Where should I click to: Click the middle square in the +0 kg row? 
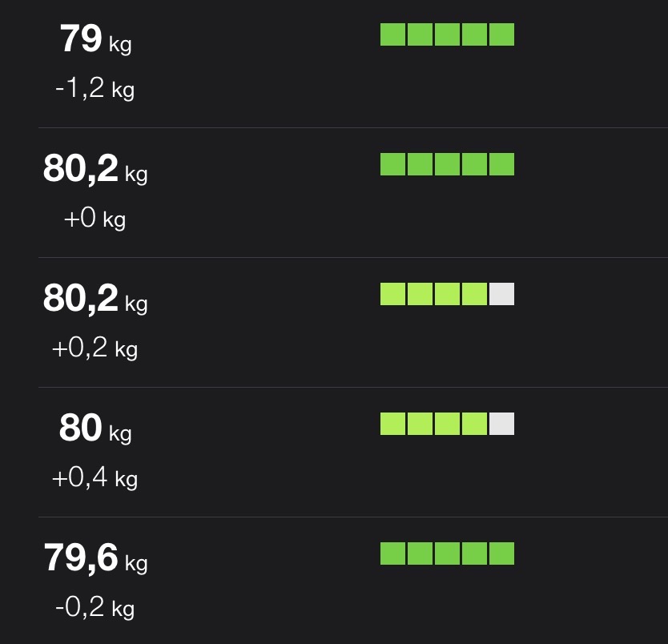tap(447, 164)
